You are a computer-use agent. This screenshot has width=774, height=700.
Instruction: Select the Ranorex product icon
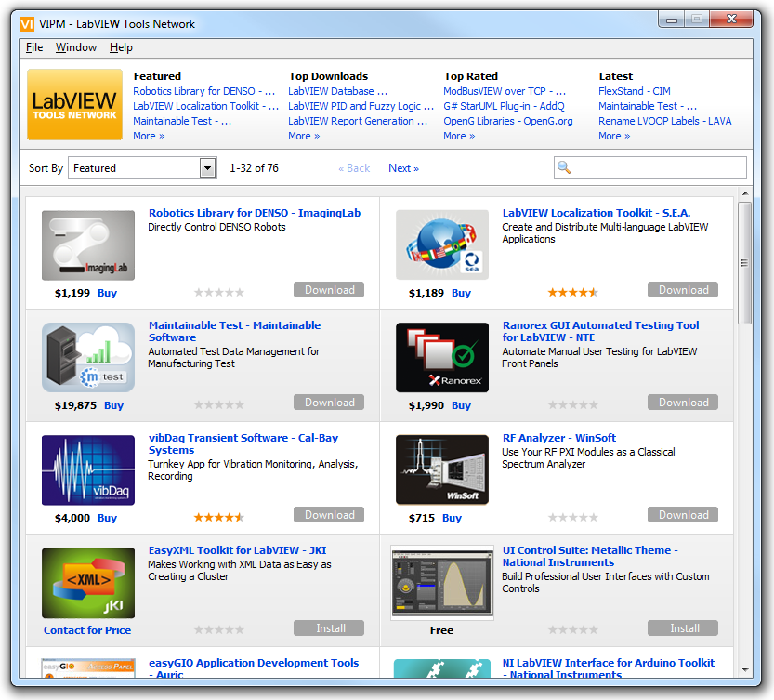(x=442, y=357)
